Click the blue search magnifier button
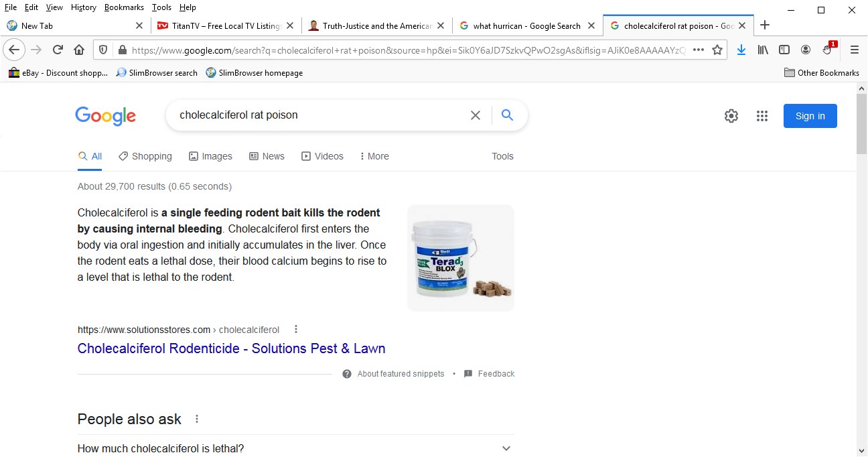Screen dimensions: 868x457 [508, 115]
